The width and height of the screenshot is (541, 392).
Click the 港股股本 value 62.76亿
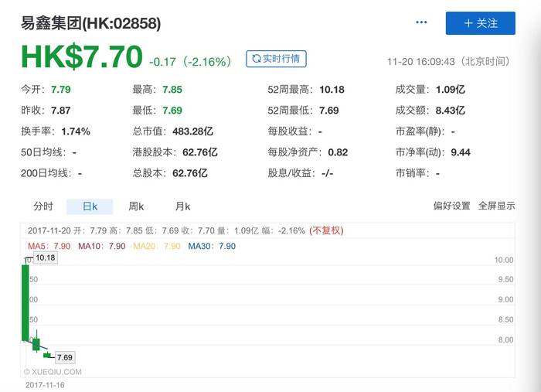200,152
